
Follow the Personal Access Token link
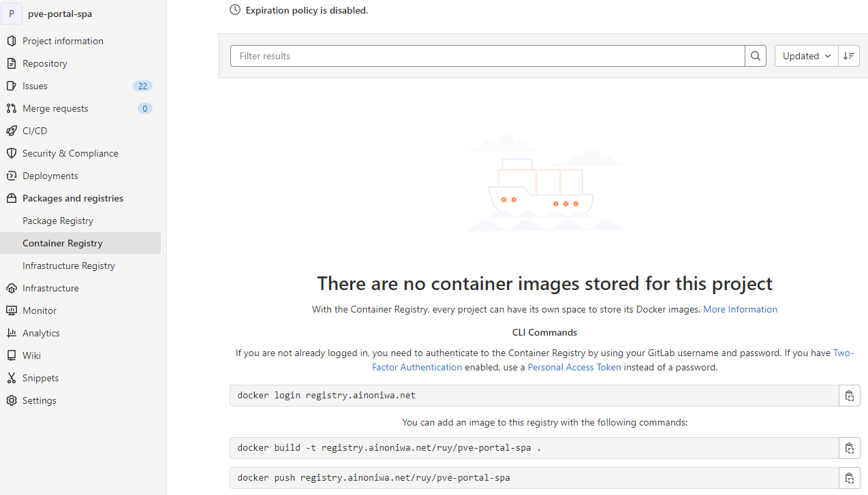click(x=574, y=367)
